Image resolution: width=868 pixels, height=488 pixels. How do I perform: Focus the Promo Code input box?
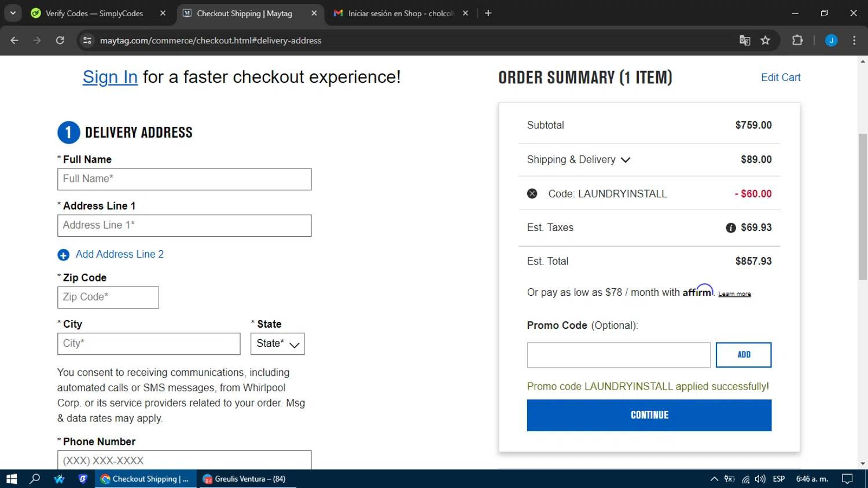[x=619, y=355]
